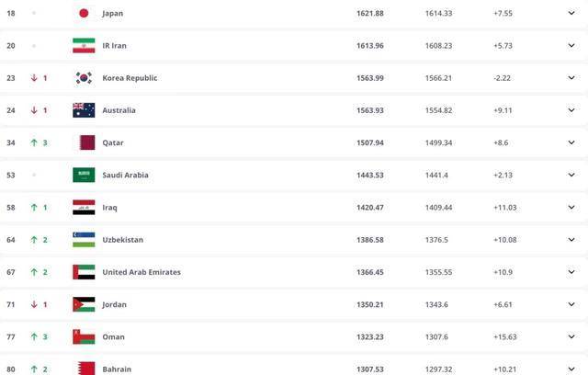Click the Uzbekistan flag icon
Screen dimensions: 588x375
84,240
